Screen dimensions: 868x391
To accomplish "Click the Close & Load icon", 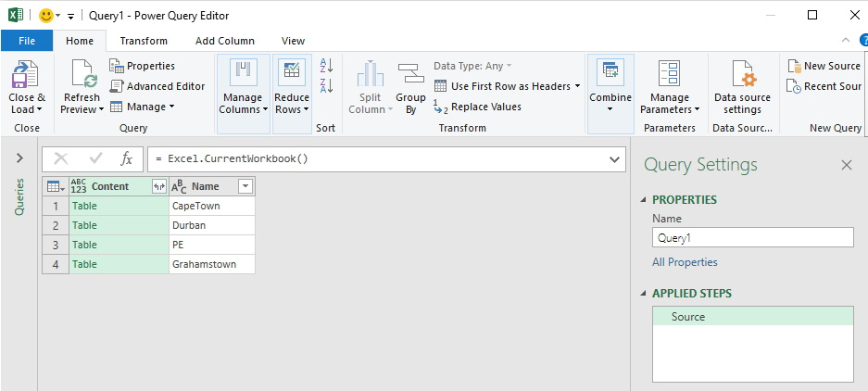I will pos(25,73).
